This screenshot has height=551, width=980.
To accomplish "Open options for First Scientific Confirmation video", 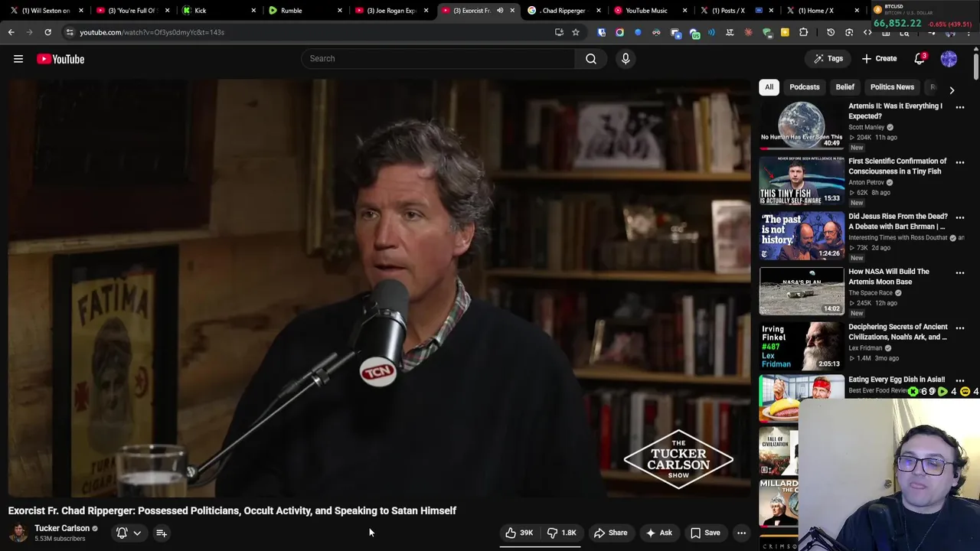I will coord(960,162).
